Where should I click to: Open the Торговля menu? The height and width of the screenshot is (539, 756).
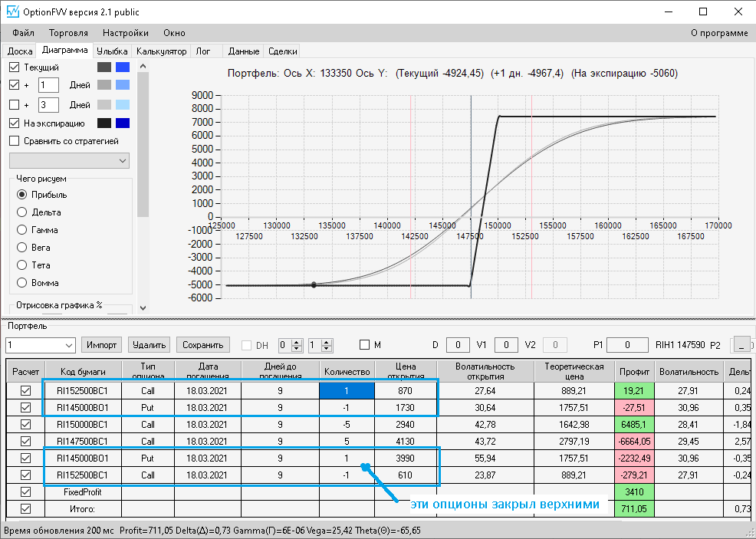click(x=68, y=33)
